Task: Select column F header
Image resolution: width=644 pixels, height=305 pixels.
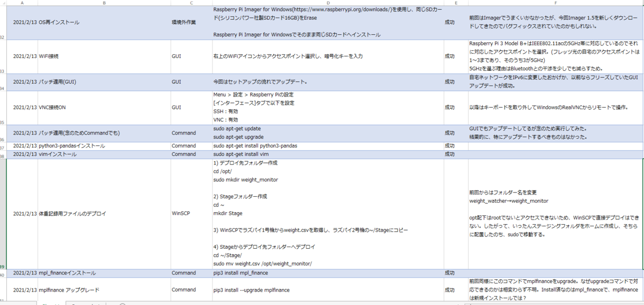Action: 556,3
